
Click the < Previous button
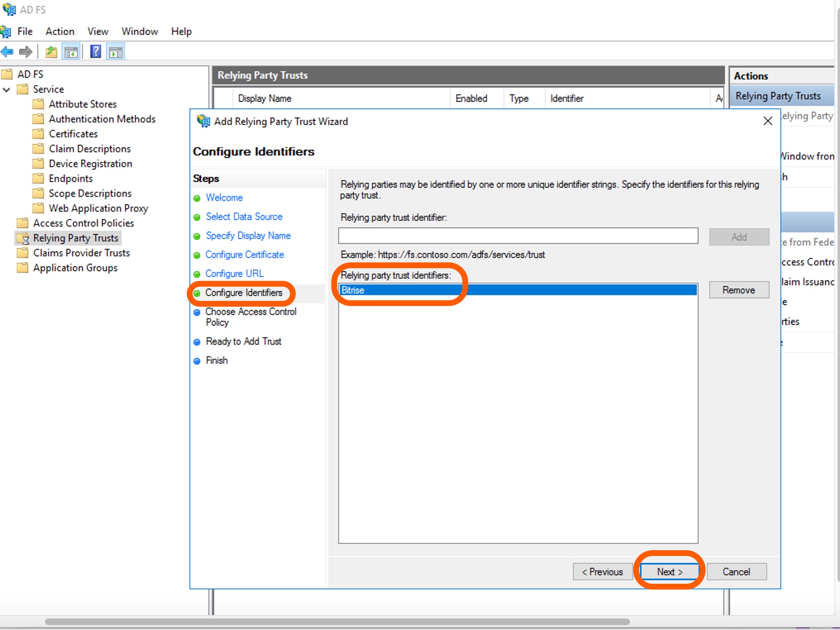pos(602,572)
